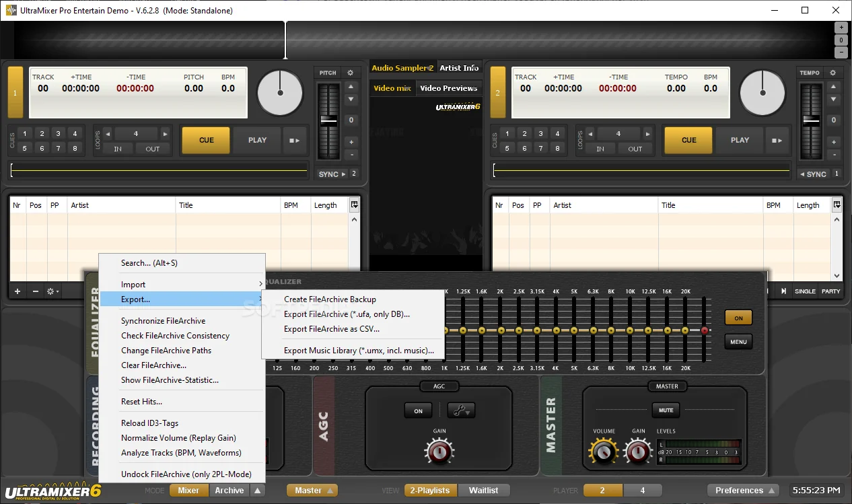Click deck 1 pitch fader
This screenshot has height=504, width=852.
pos(328,120)
